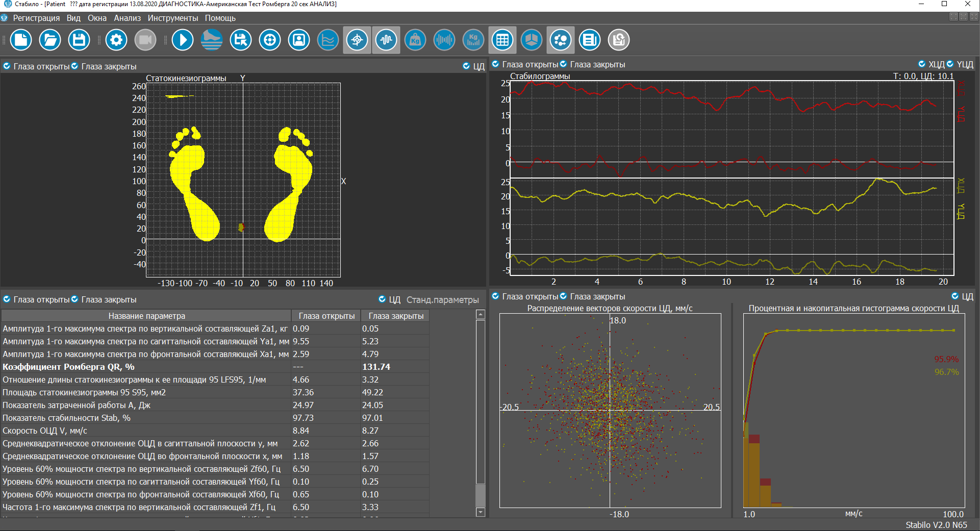Viewport: 980px width, 531px height.
Task: Select the Скорость ОЦД V row
Action: [x=215, y=431]
